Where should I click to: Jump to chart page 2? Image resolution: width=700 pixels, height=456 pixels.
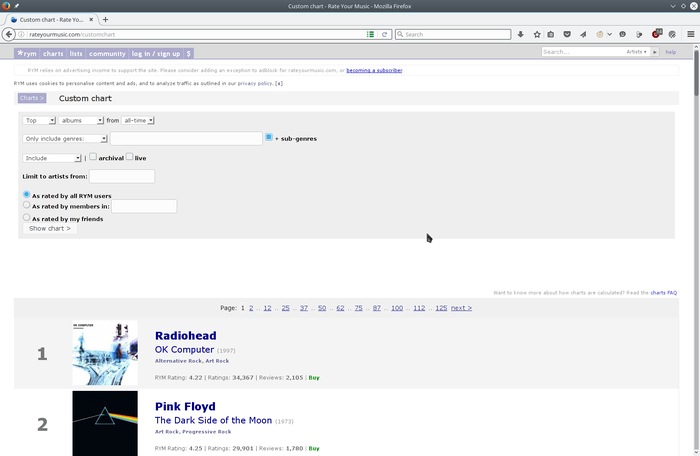pyautogui.click(x=251, y=308)
